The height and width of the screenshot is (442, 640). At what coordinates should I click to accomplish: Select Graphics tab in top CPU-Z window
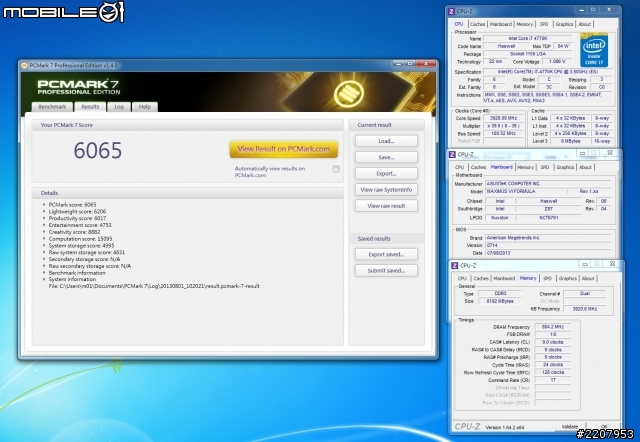564,24
